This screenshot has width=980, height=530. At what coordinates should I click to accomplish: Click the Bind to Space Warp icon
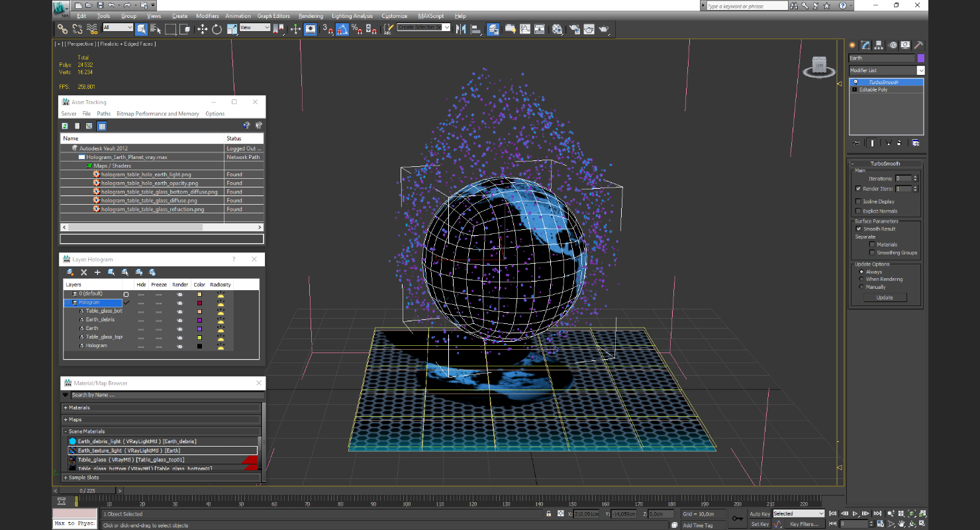point(92,29)
